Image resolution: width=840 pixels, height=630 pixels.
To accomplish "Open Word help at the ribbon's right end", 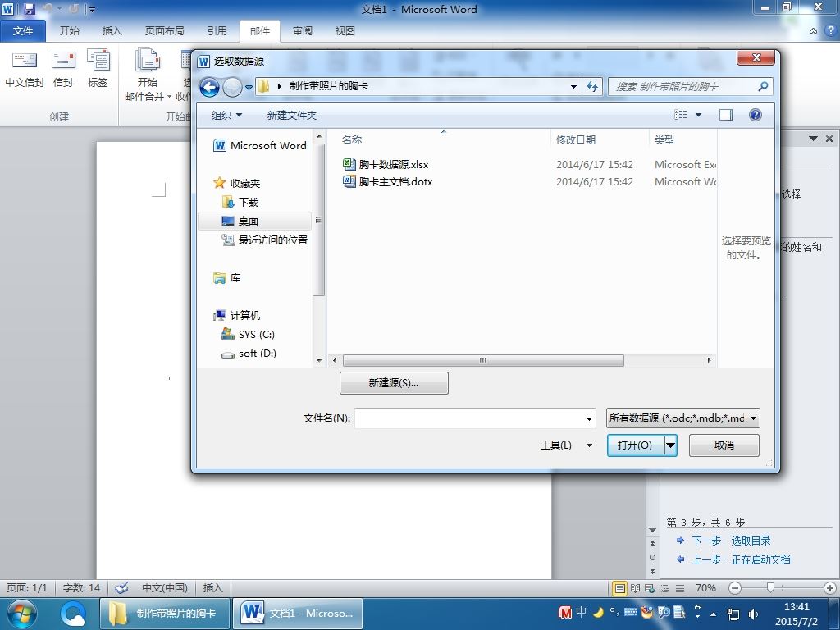I will 831,30.
